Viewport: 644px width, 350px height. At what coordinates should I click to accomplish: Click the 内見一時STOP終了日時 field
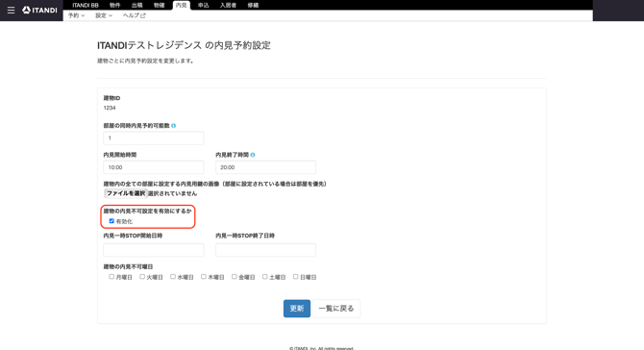265,250
